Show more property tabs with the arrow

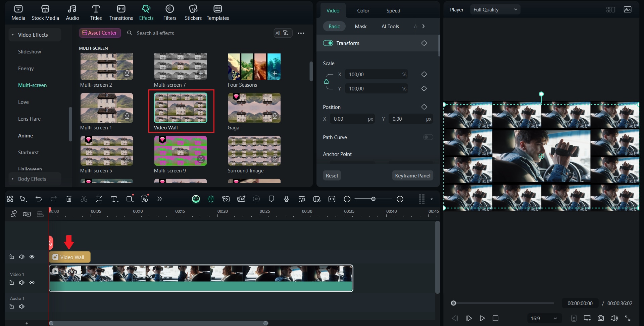tap(424, 26)
